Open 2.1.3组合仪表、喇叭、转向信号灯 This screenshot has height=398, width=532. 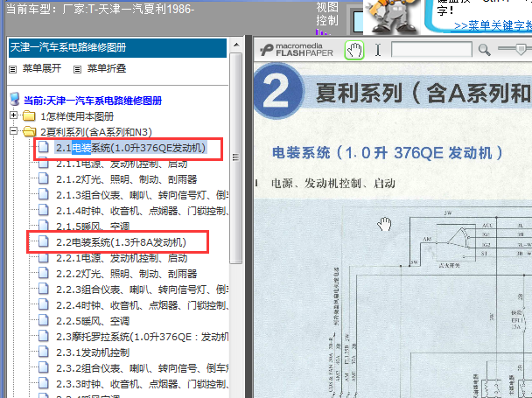[142, 195]
